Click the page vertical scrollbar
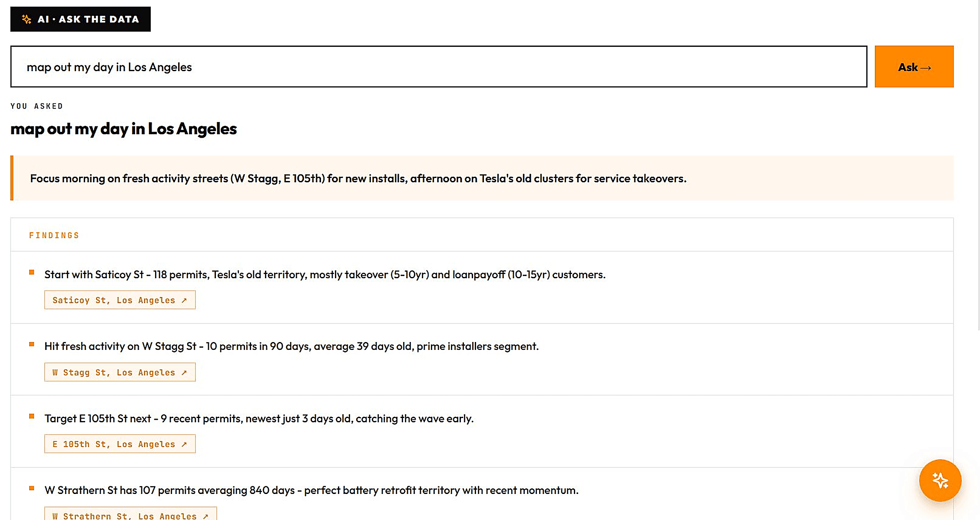 coord(978,165)
